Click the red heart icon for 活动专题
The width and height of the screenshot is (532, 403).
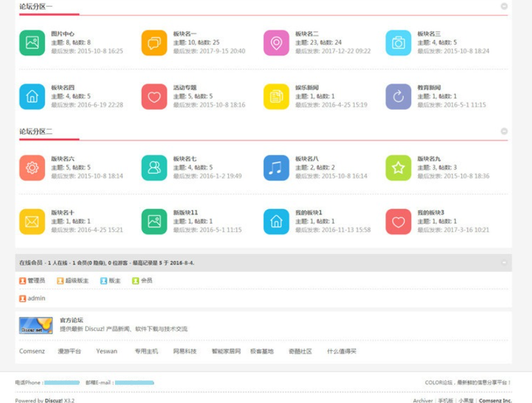(154, 96)
